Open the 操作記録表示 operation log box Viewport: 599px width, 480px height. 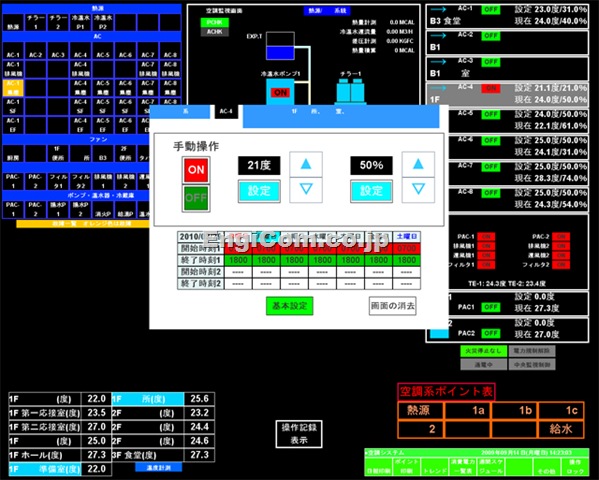point(299,434)
